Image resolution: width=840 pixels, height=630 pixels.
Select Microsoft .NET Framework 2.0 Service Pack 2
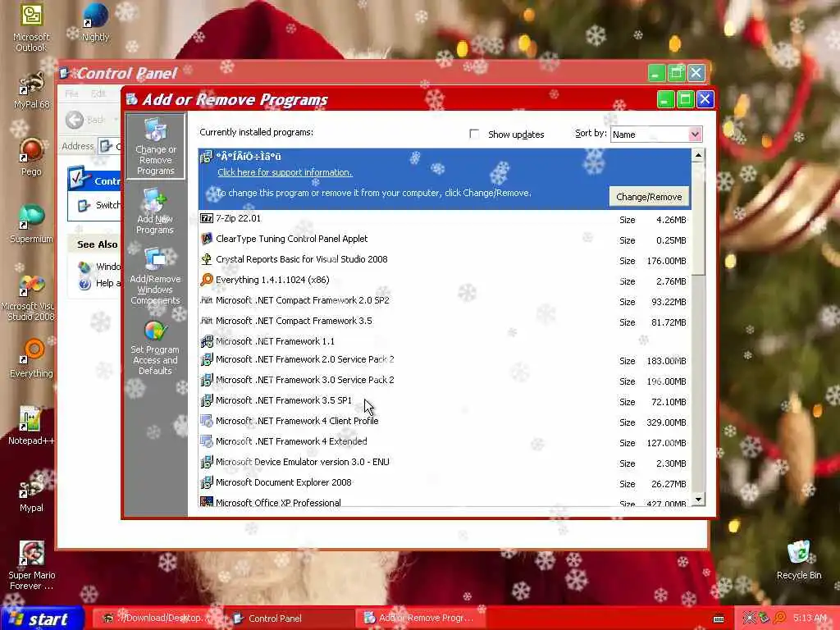tap(445, 359)
